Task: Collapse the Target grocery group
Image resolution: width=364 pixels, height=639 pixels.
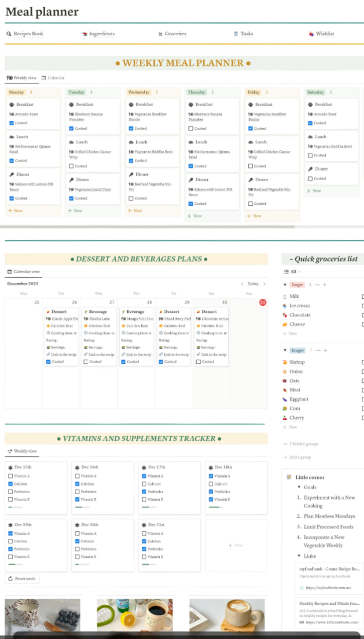Action: [x=285, y=285]
